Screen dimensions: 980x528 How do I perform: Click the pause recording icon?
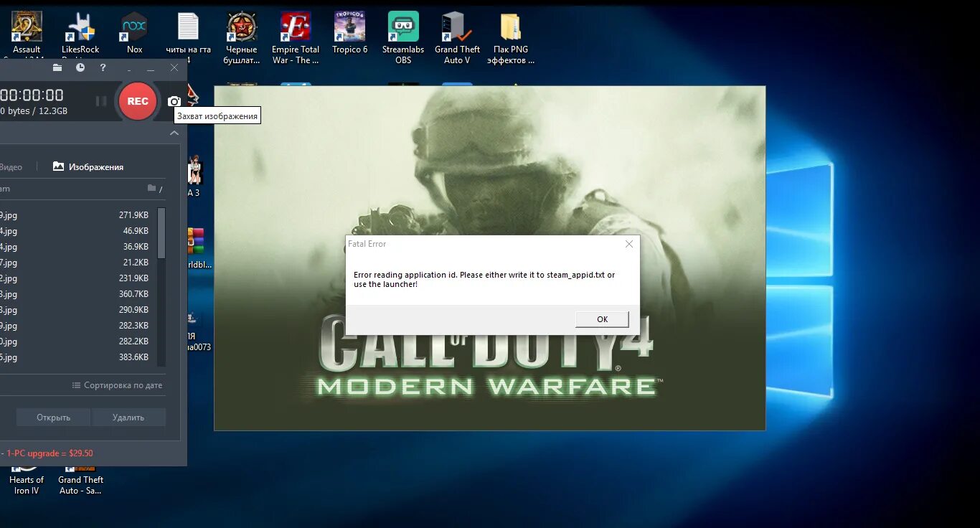(x=101, y=101)
